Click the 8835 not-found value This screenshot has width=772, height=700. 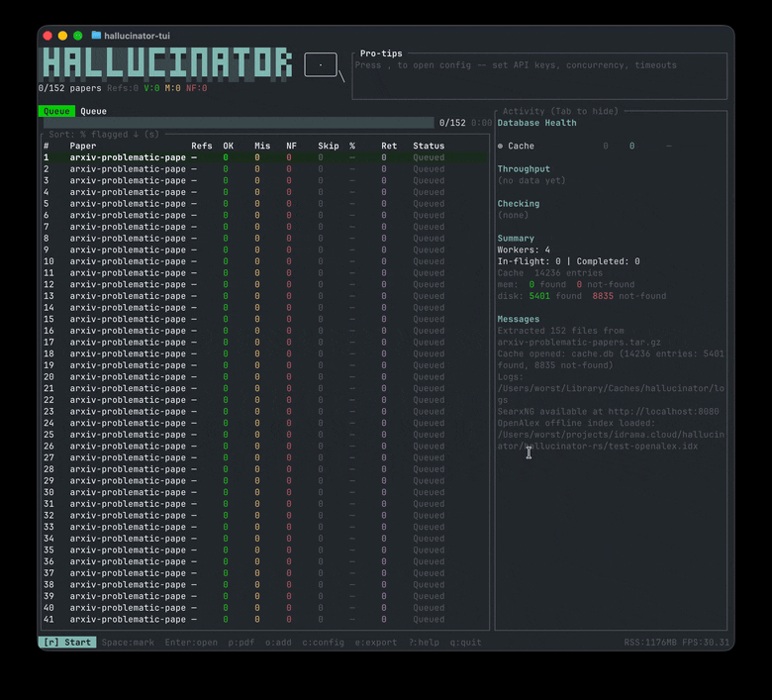(x=629, y=296)
